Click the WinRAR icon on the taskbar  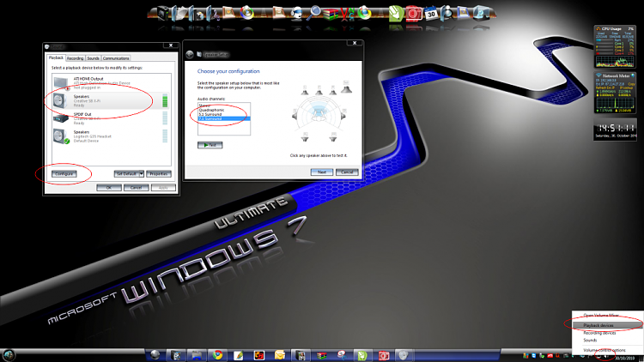pos(322,355)
